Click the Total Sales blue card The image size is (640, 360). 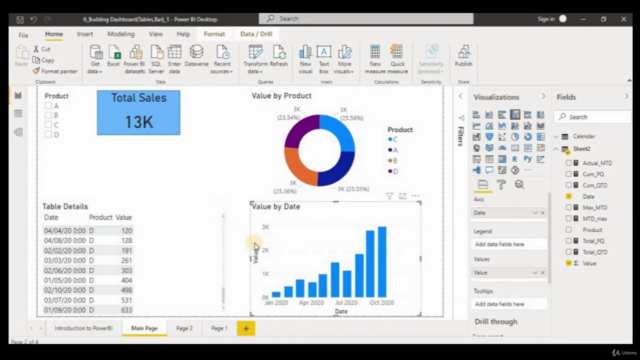(x=138, y=113)
